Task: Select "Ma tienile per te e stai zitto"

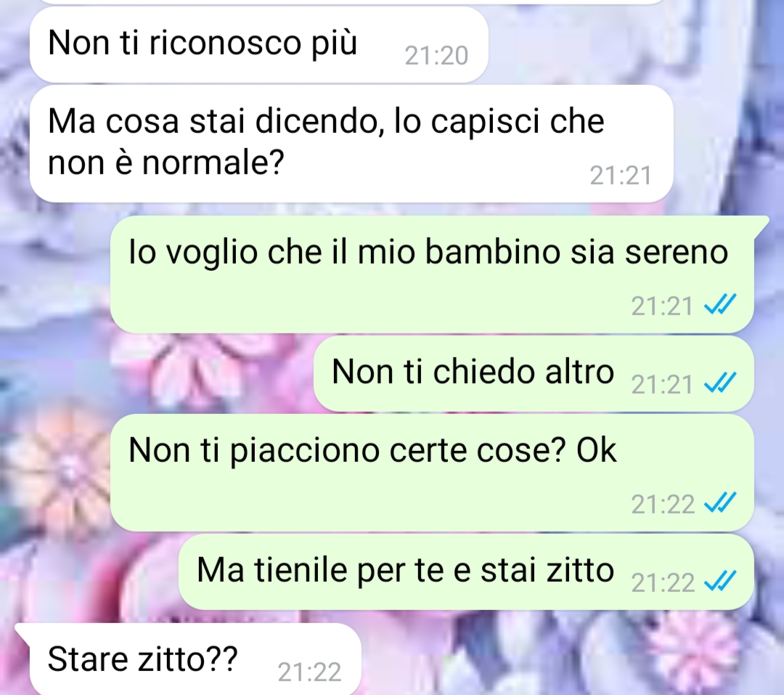Action: coord(466,572)
